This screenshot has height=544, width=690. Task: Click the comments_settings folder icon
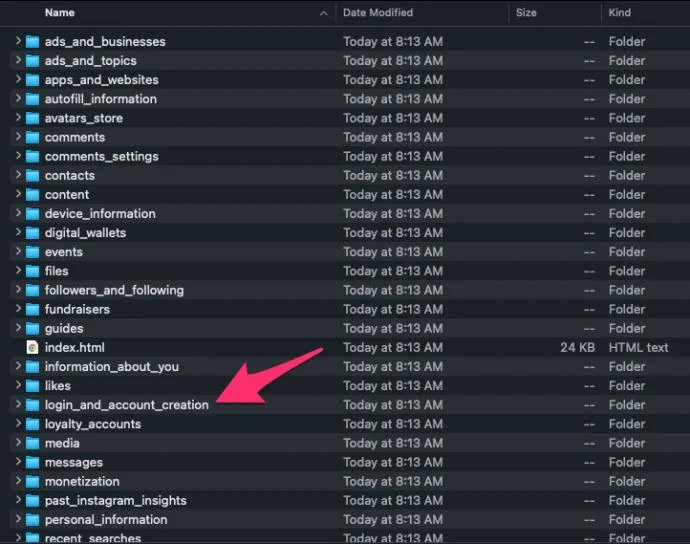point(33,157)
